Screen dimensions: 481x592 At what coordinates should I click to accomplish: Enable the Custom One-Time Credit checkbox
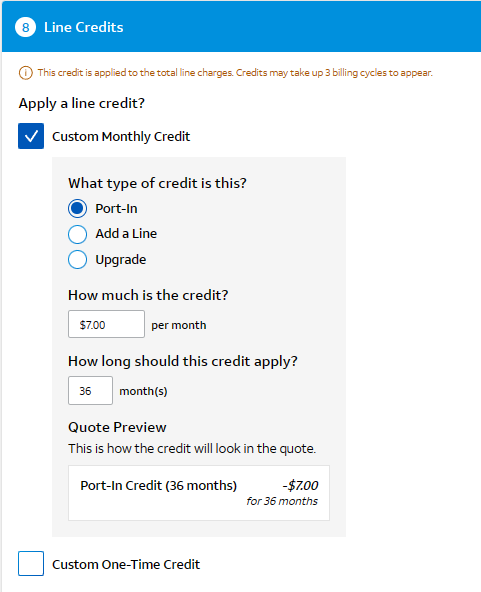[x=31, y=564]
